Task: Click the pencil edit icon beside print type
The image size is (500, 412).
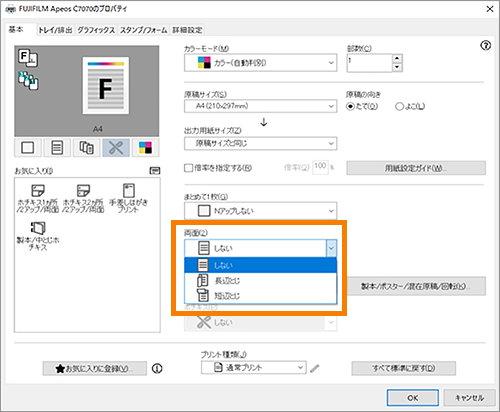Action: (314, 368)
